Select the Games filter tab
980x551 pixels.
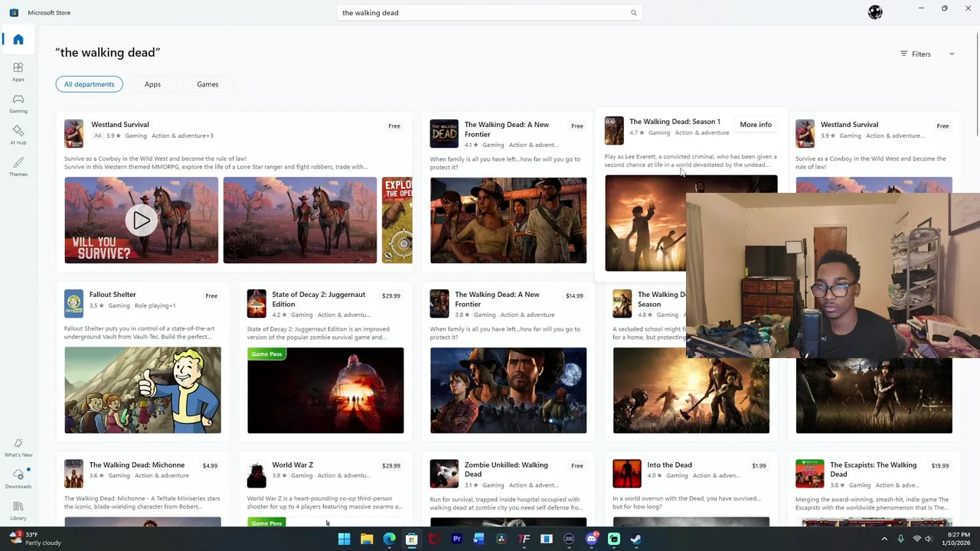click(207, 84)
